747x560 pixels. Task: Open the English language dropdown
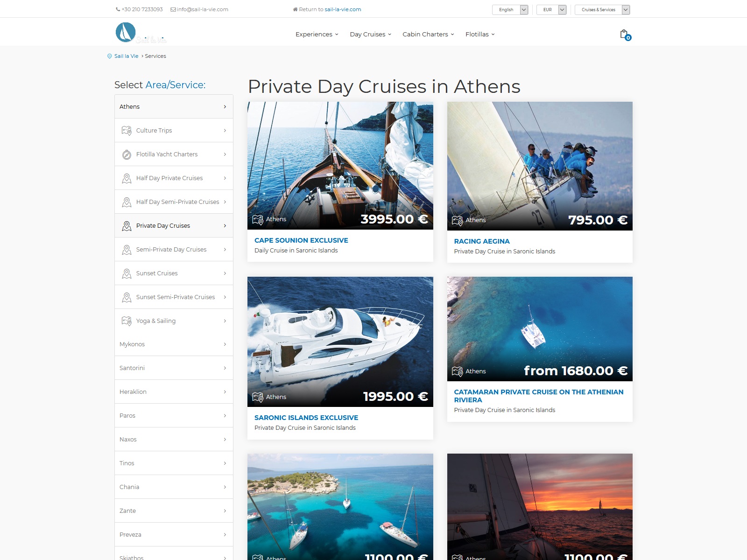pyautogui.click(x=510, y=10)
